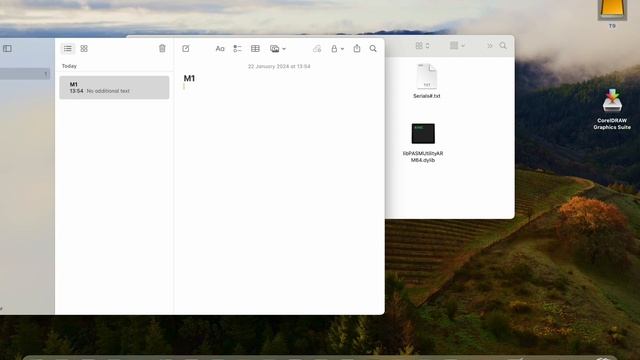Open the media attachment dropdown

tap(278, 49)
